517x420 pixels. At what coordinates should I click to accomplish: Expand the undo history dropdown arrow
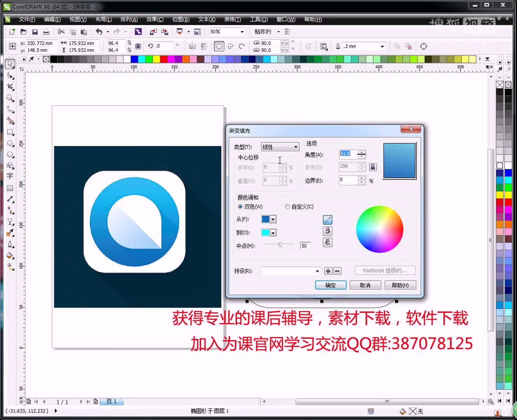coord(108,31)
